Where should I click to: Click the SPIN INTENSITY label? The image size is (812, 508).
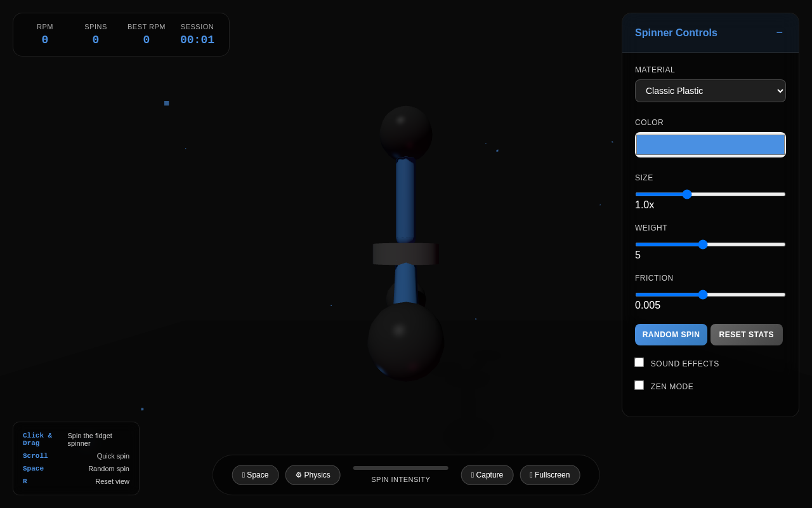pyautogui.click(x=400, y=479)
